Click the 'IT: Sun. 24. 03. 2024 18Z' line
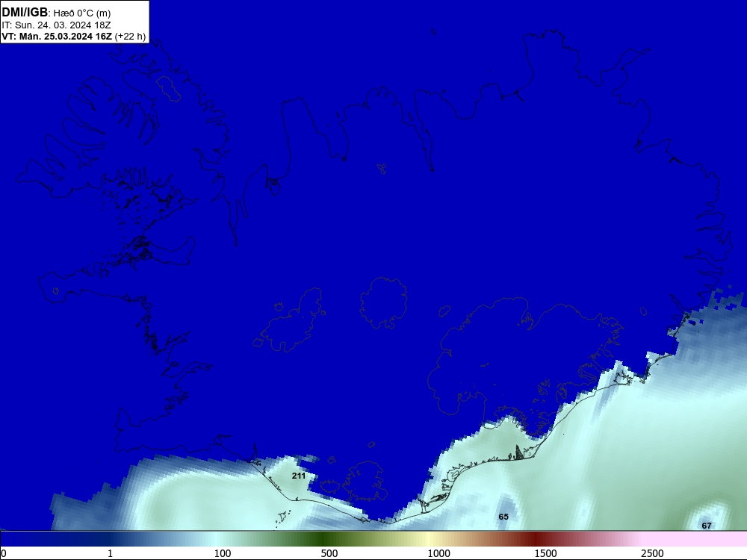Image resolution: width=747 pixels, height=560 pixels. click(x=56, y=25)
